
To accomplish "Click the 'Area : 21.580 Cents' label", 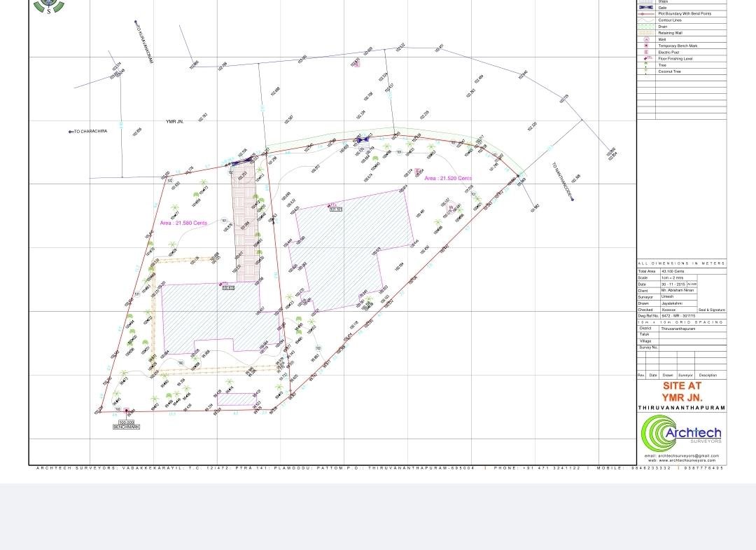I will pos(183,223).
